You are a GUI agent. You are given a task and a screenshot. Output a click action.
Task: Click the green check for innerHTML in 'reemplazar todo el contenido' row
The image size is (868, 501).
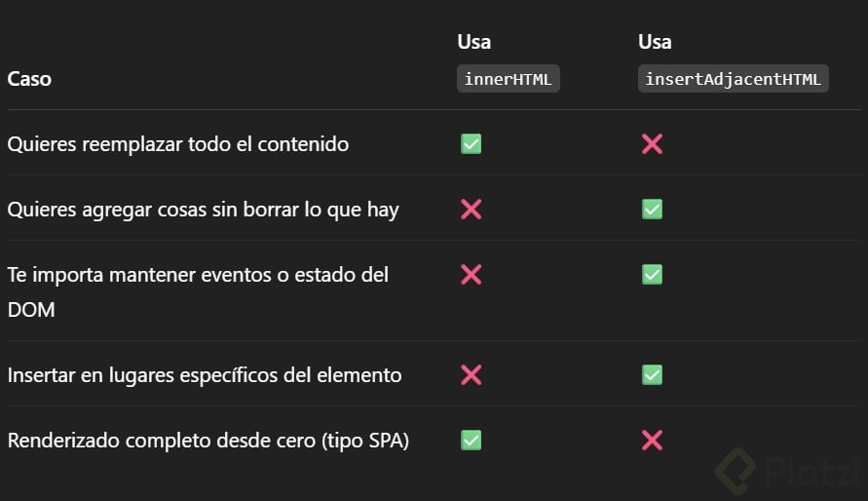tap(471, 144)
